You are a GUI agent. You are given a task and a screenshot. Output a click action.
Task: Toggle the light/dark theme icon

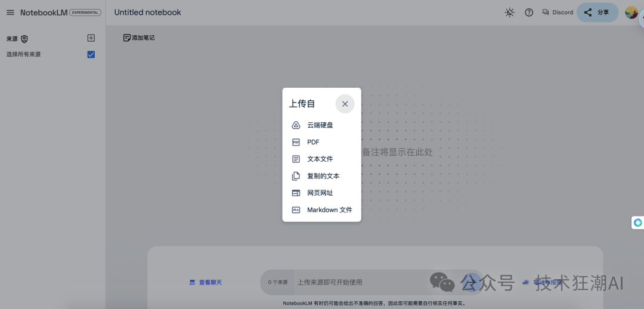[510, 13]
